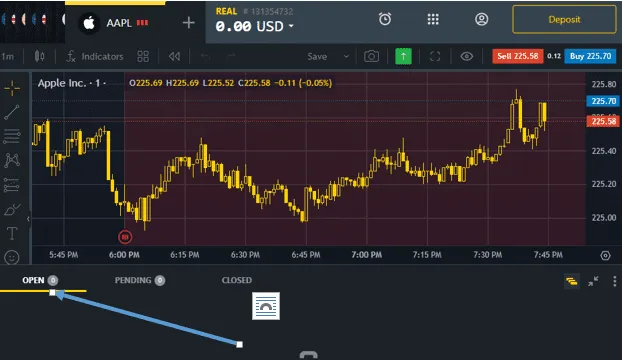Open the emoji icons tool
The image size is (622, 360).
[x=12, y=257]
